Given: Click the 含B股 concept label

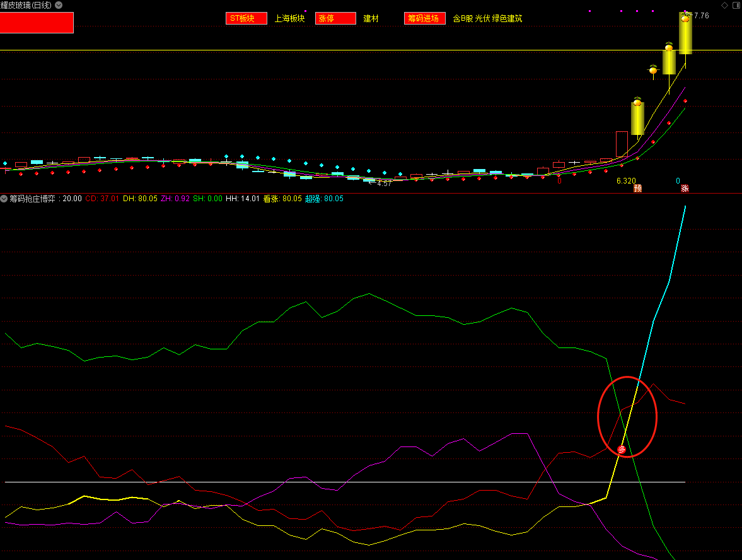Looking at the screenshot, I should [x=463, y=18].
